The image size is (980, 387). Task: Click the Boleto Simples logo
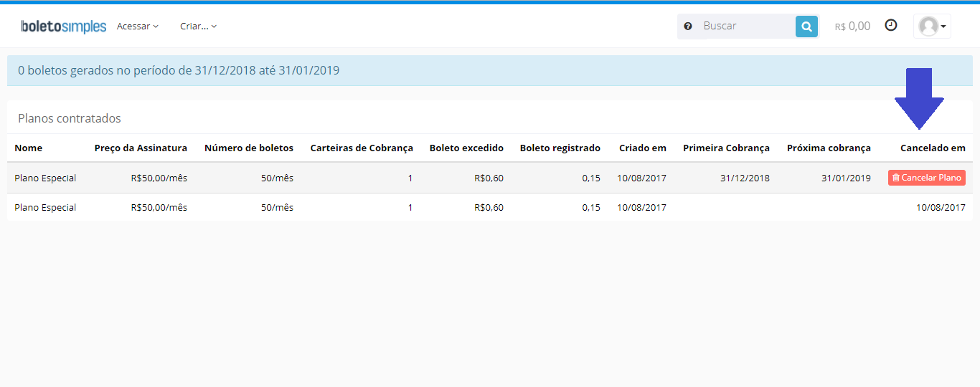tap(64, 27)
